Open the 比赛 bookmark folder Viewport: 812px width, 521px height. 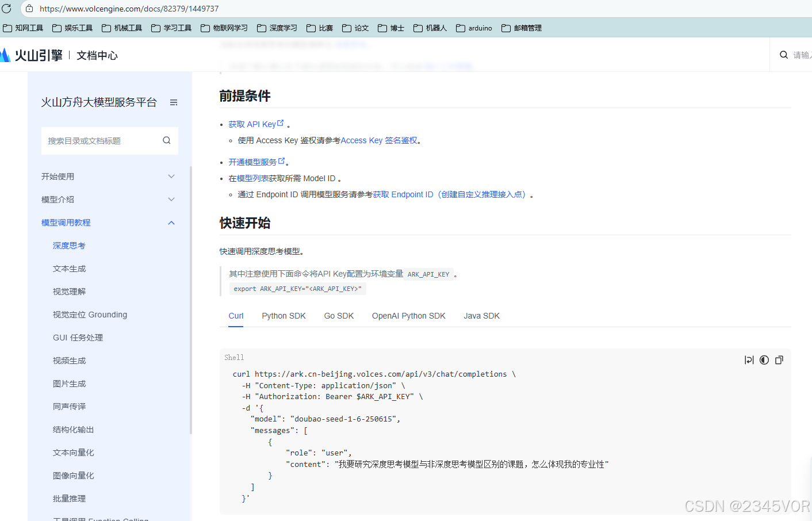pos(320,28)
